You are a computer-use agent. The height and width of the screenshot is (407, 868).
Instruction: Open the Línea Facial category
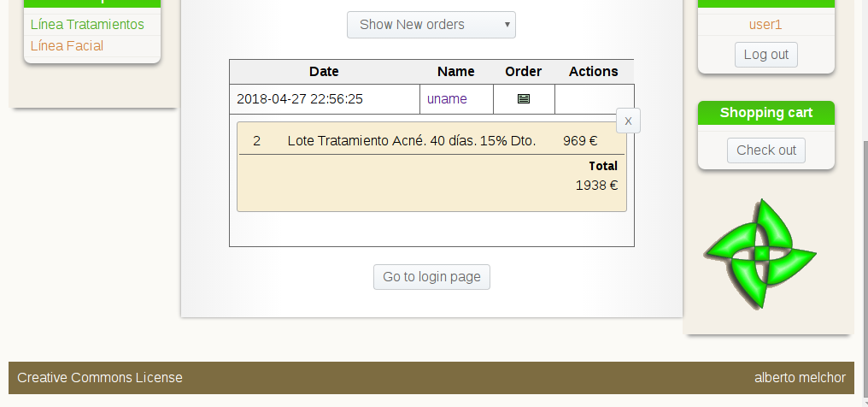67,46
